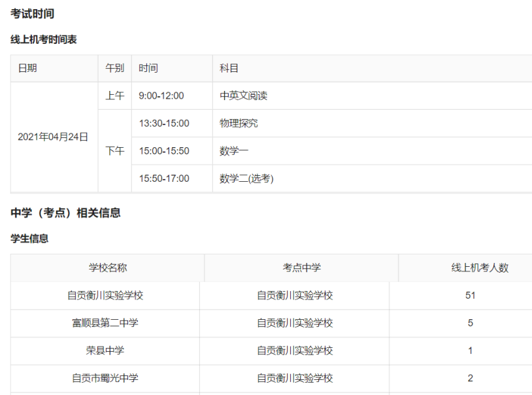The width and height of the screenshot is (532, 395).
Task: Select the 线上机考人数 column header
Action: click(x=480, y=267)
